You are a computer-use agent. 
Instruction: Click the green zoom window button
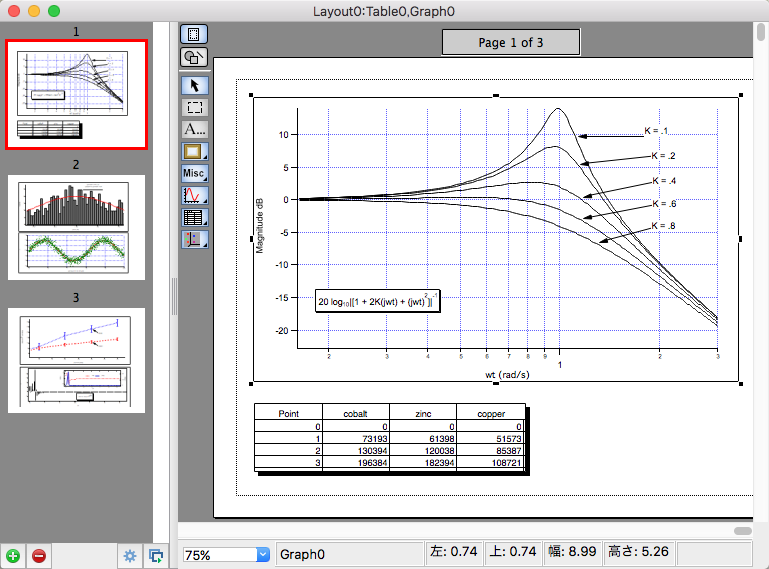coord(54,11)
